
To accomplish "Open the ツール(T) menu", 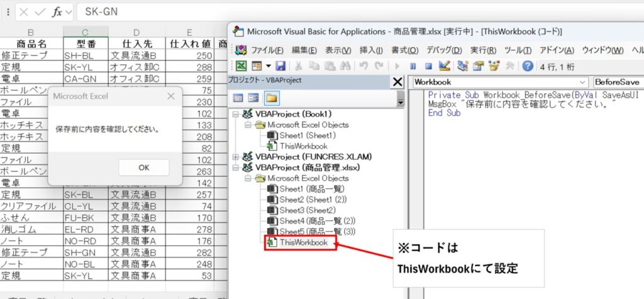I will (518, 50).
